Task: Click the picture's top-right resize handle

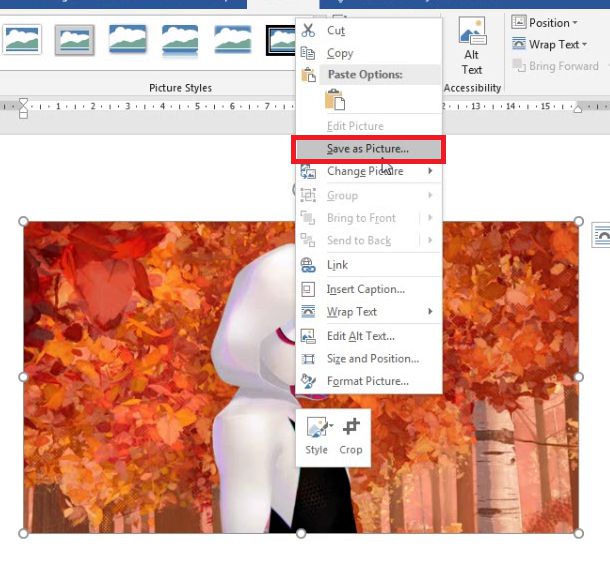Action: click(x=578, y=221)
